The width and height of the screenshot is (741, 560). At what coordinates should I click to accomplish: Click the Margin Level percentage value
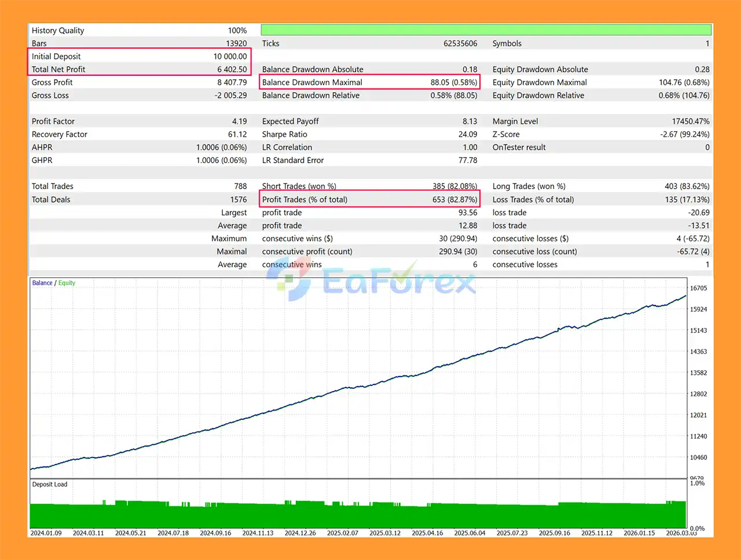(x=691, y=121)
